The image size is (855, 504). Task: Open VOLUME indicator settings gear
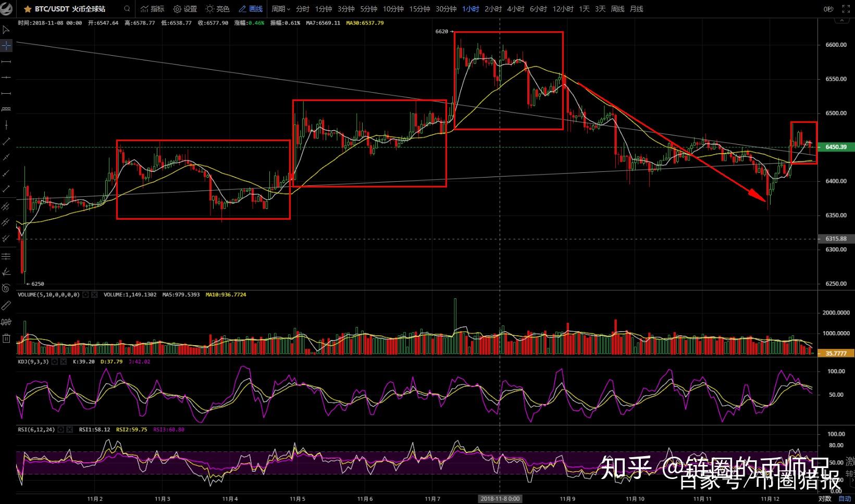click(x=85, y=294)
